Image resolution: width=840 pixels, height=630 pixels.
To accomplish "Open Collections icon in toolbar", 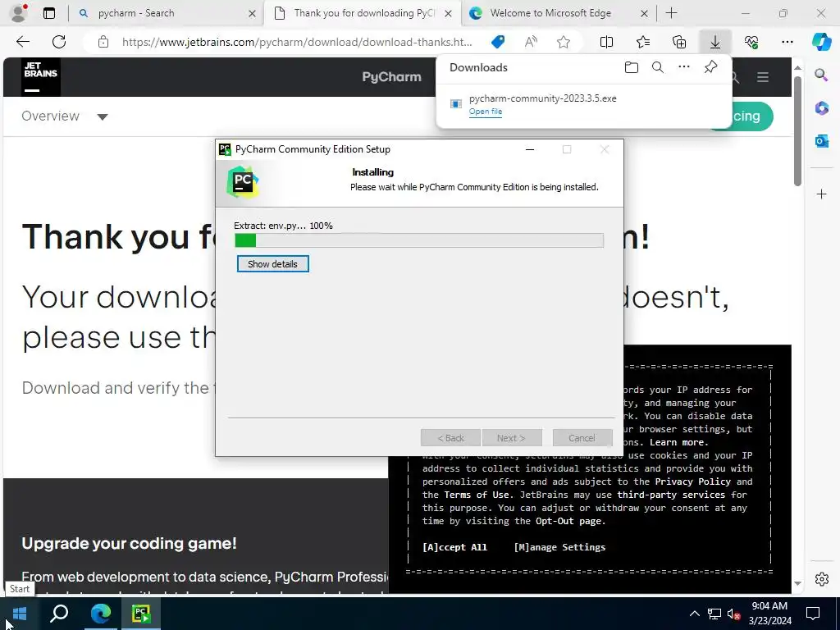I will click(x=679, y=42).
